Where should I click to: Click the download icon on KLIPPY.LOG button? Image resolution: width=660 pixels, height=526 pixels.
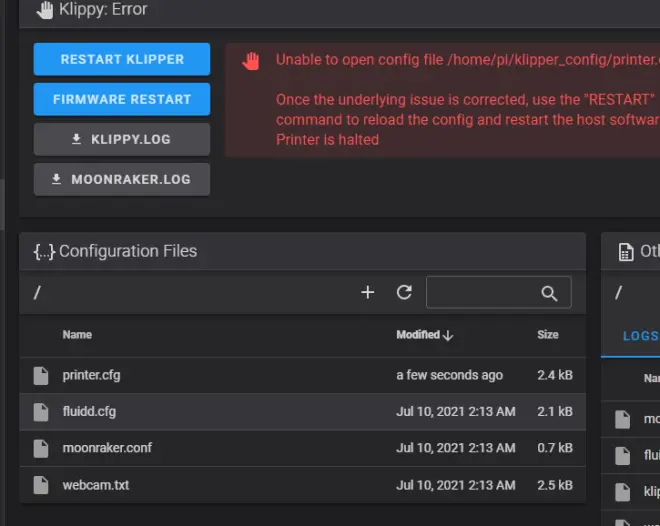coord(76,139)
